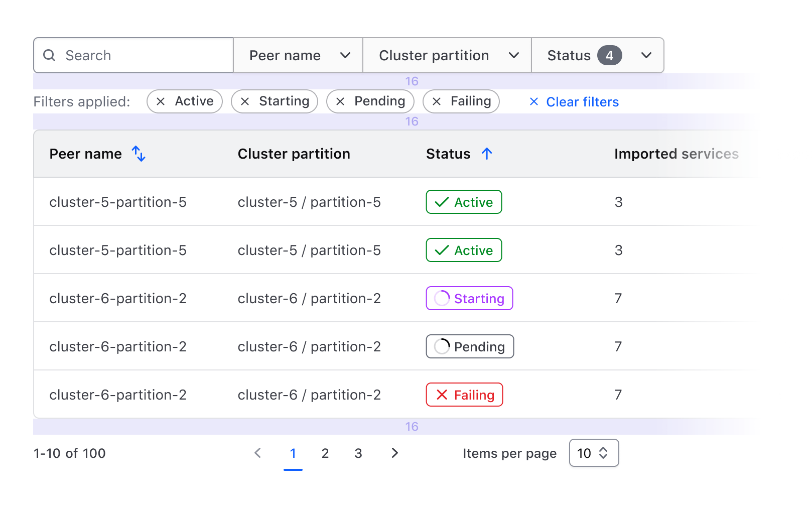Click the previous page chevron
Viewport: 812px width, 507px height.
tap(258, 453)
